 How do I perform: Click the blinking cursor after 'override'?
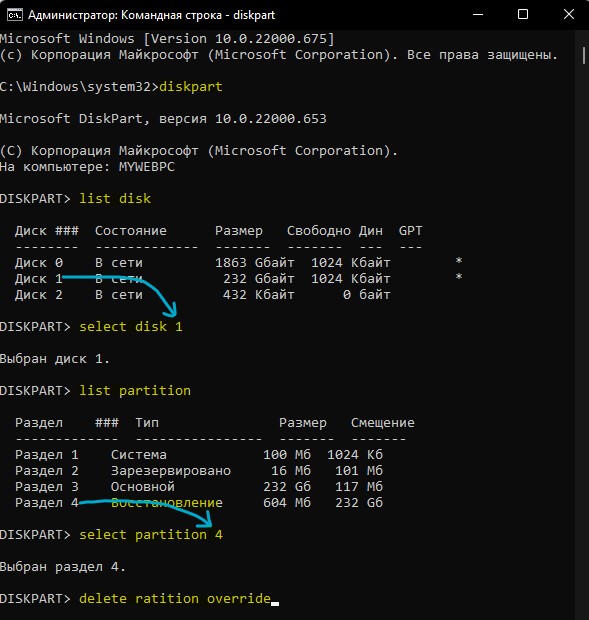tap(275, 604)
